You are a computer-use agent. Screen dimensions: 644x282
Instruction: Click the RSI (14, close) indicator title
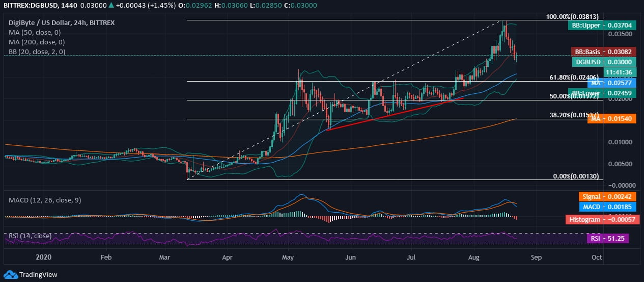(x=30, y=236)
